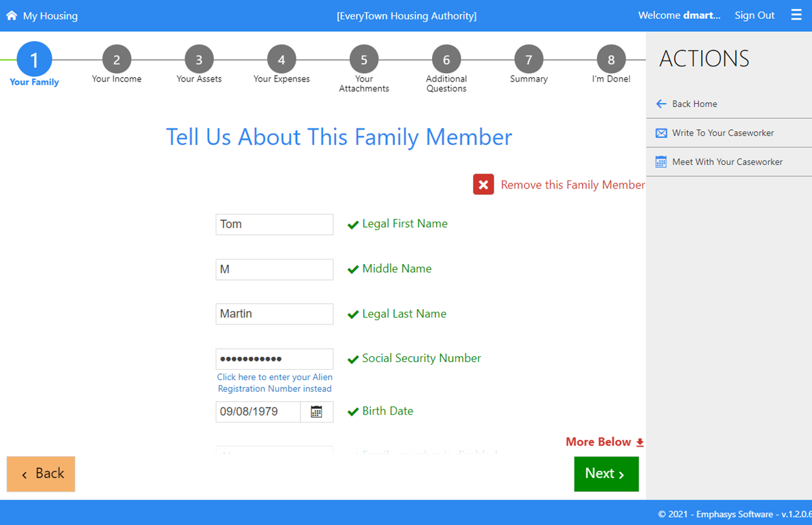The image size is (812, 525).
Task: Focus the Social Security Number field
Action: tap(274, 359)
